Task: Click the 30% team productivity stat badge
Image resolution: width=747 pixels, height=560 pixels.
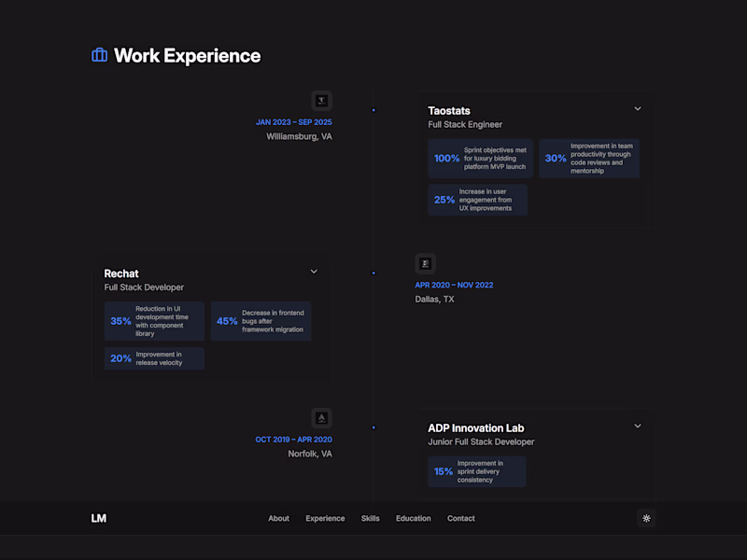Action: [x=589, y=158]
